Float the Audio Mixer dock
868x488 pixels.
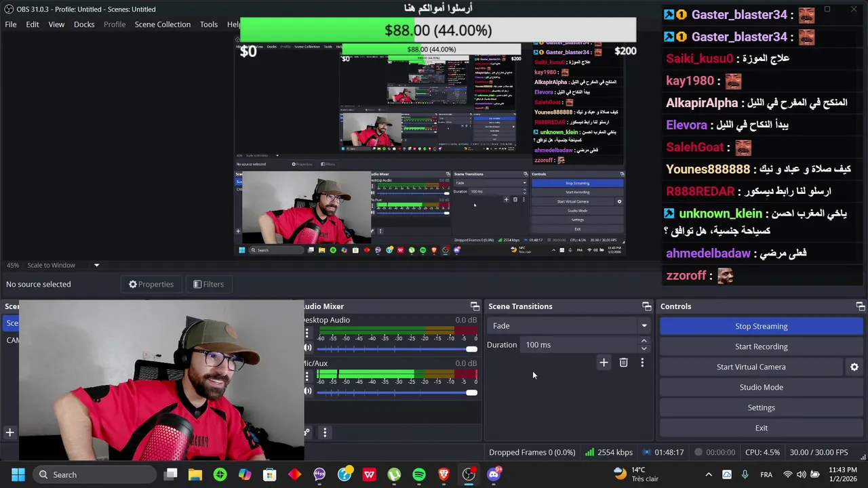(x=475, y=306)
